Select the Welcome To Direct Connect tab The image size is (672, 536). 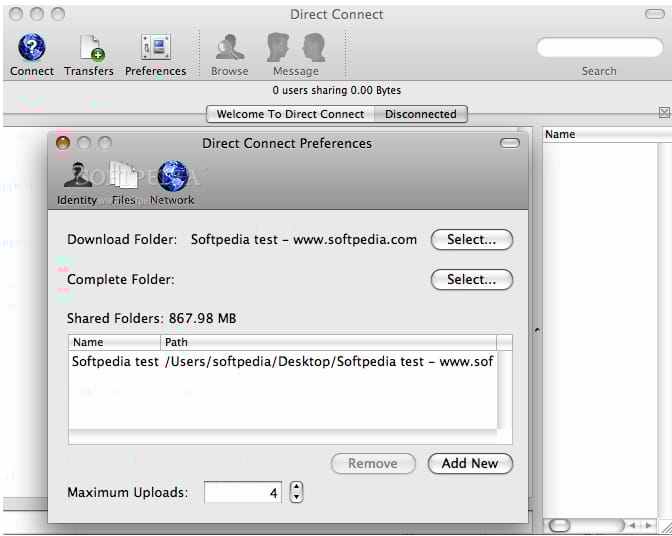[x=290, y=114]
